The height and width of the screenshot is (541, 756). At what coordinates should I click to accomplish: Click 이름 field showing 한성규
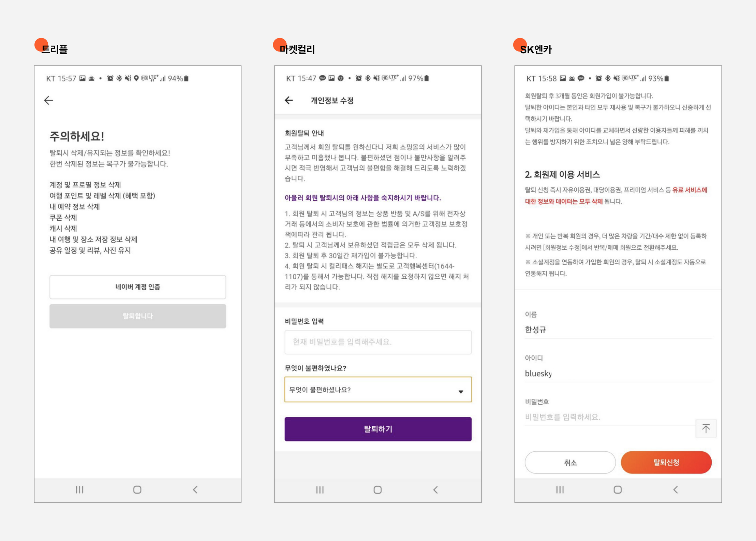coord(618,330)
